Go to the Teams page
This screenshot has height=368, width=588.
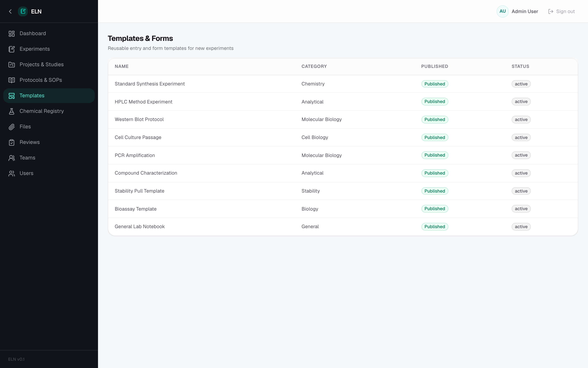click(49, 158)
